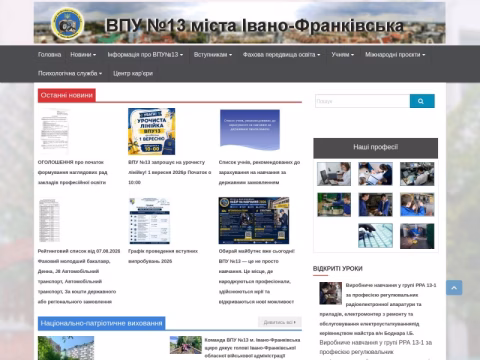Expand Міжнародні проєкти dropdown menu
This screenshot has height=360, width=480.
click(x=395, y=55)
